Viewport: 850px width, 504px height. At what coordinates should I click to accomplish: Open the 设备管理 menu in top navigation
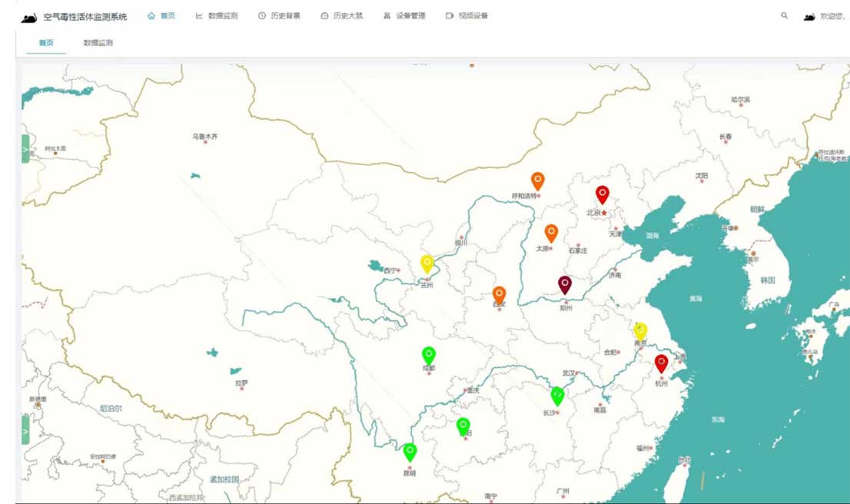tap(404, 16)
